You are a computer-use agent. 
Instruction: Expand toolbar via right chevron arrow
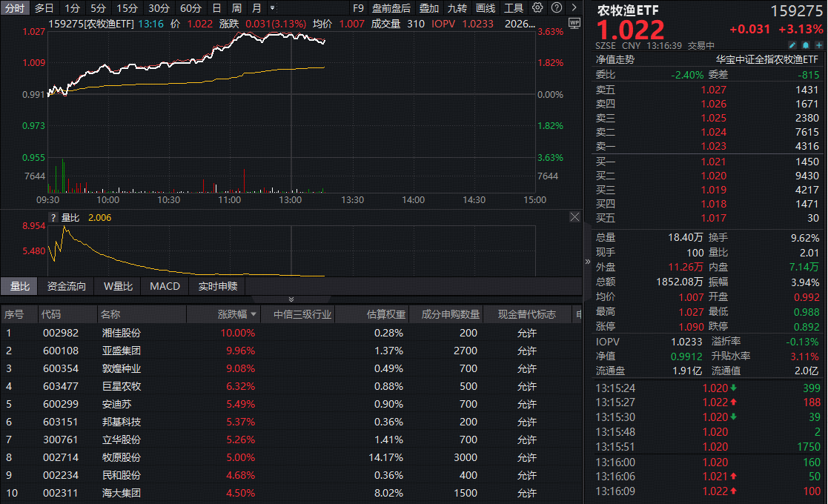tap(574, 7)
